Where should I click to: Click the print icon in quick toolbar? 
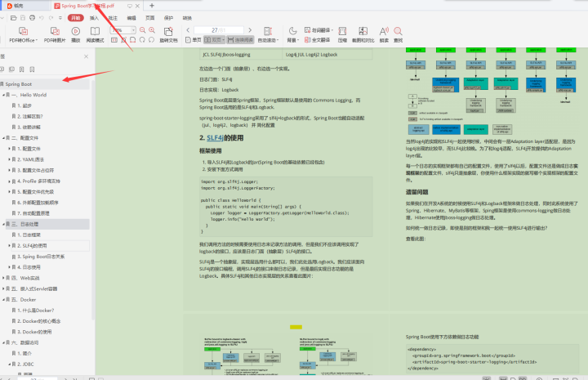[x=32, y=18]
